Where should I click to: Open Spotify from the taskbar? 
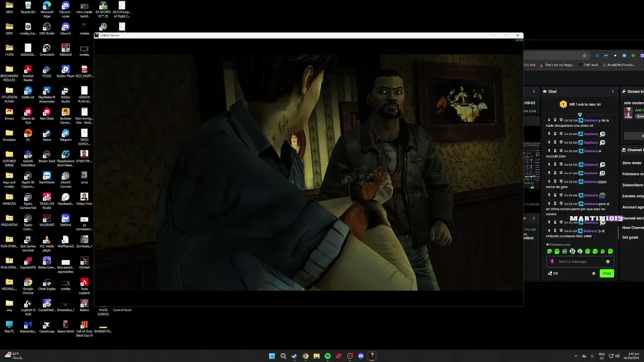point(328,356)
